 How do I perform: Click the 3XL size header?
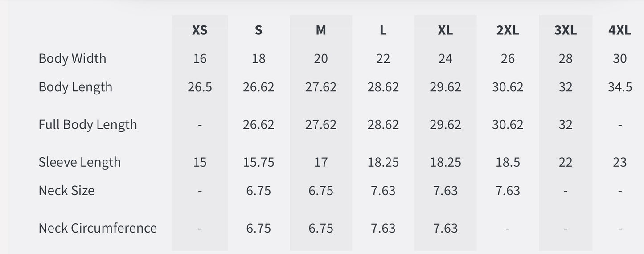click(566, 30)
